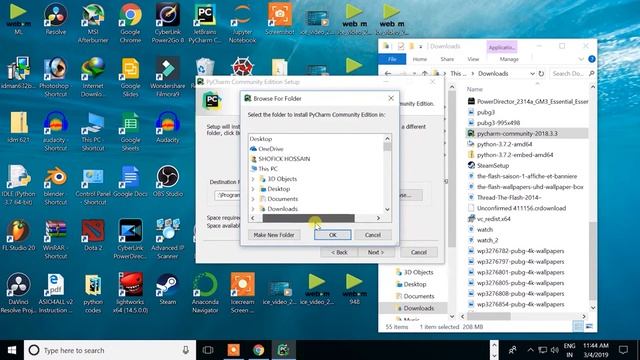This screenshot has height=360, width=640.
Task: Click Cancel in PyCharm setup window
Action: [419, 252]
